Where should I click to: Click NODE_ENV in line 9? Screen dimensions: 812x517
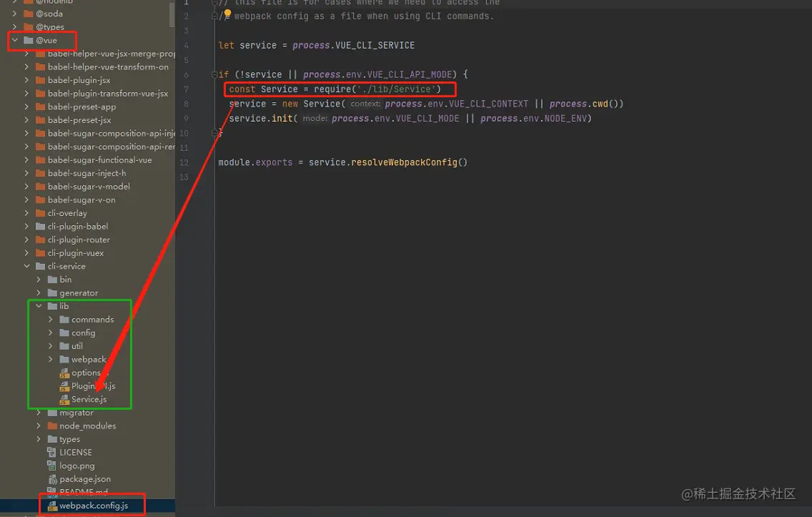click(x=565, y=119)
